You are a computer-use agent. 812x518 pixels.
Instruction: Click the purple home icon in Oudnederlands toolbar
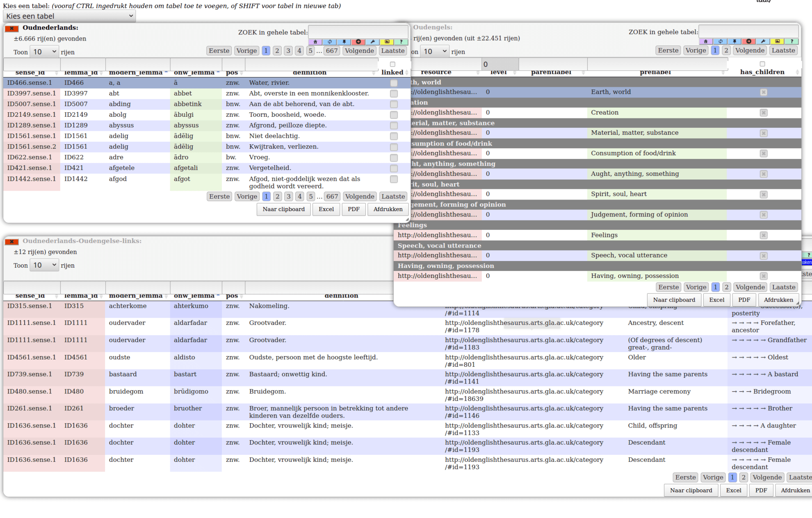315,41
